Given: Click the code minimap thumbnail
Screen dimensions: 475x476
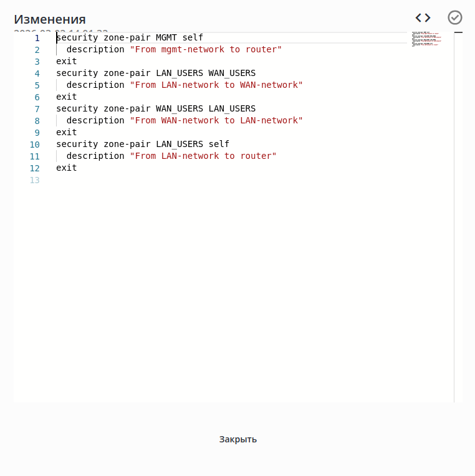Looking at the screenshot, I should coord(427,39).
